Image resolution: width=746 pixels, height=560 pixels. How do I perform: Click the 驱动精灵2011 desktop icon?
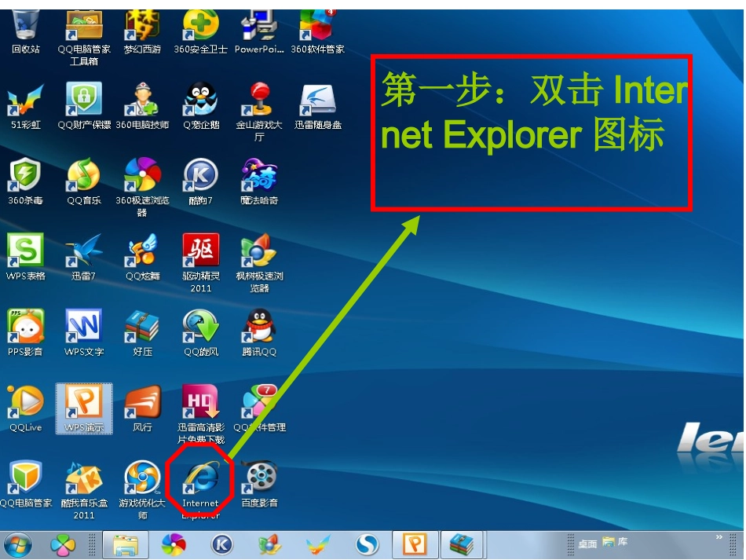point(201,262)
